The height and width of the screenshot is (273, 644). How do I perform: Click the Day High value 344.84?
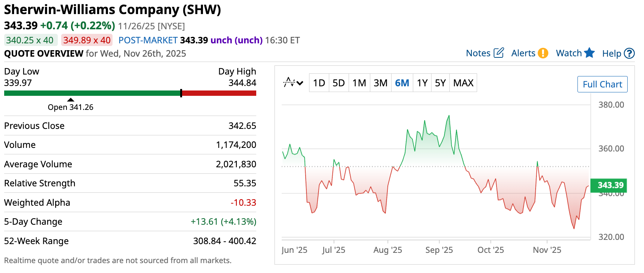[242, 83]
